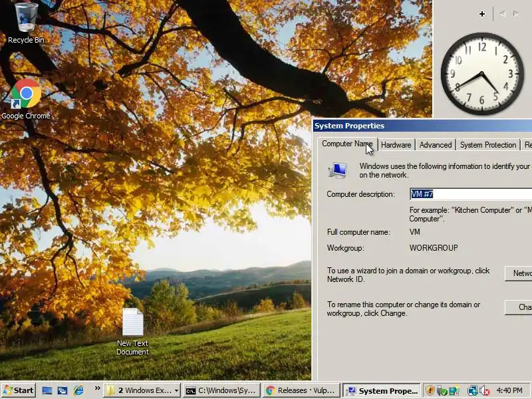This screenshot has height=399, width=532.
Task: Select the Google Chrome desktop shortcut
Action: tap(26, 99)
